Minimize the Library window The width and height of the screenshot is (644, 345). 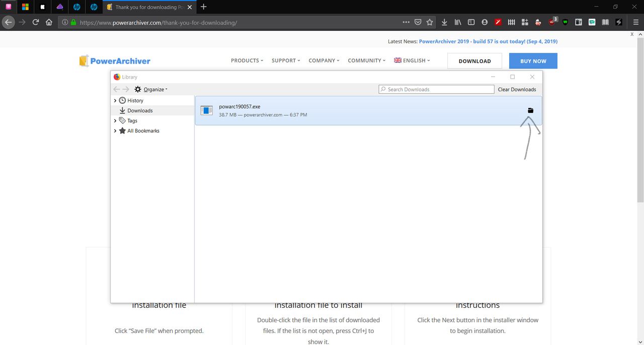pos(493,77)
